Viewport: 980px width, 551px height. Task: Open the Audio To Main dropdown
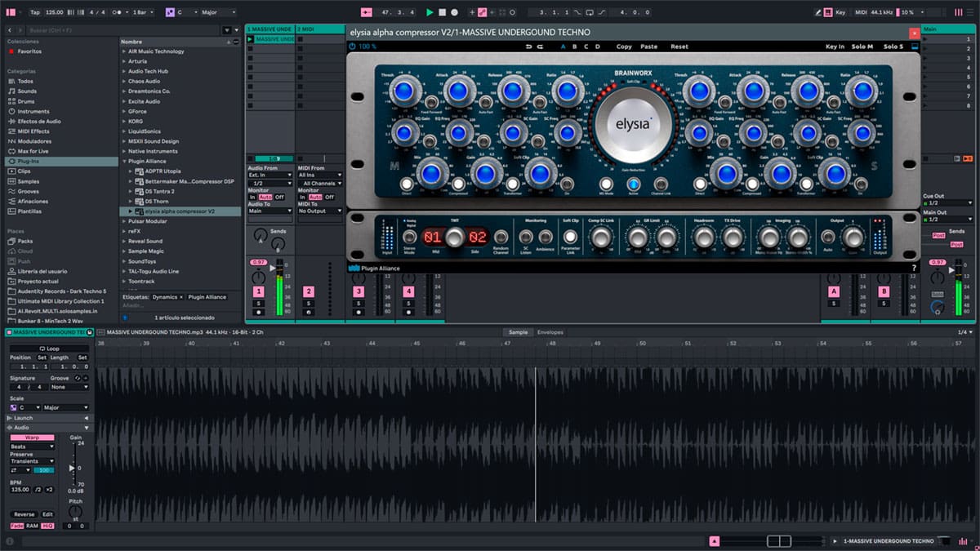pyautogui.click(x=270, y=211)
